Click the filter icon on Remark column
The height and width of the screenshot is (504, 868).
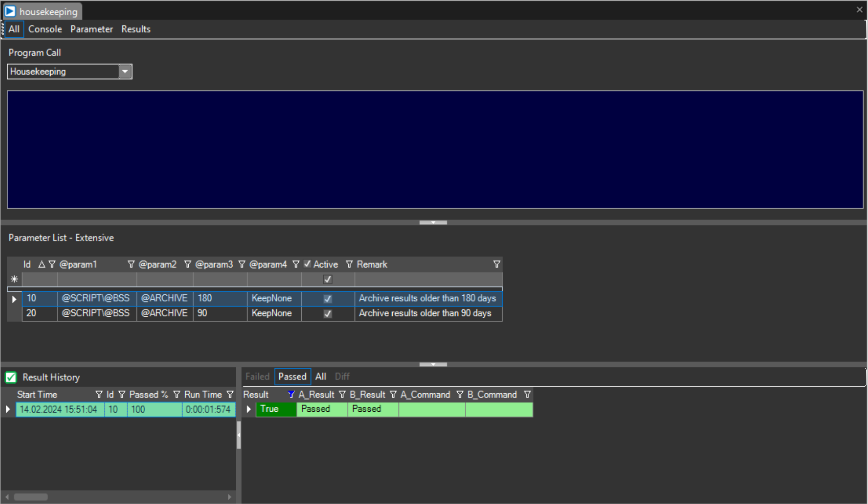click(x=497, y=264)
